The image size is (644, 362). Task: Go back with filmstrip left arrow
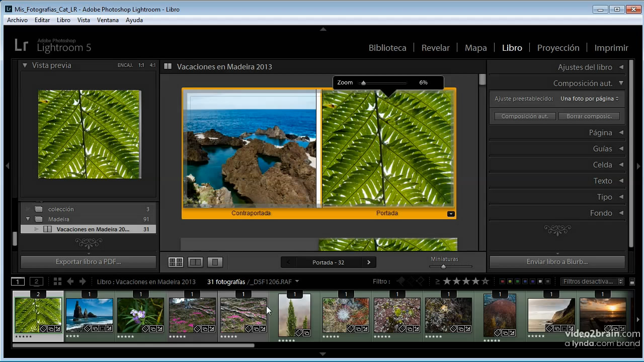(70, 282)
